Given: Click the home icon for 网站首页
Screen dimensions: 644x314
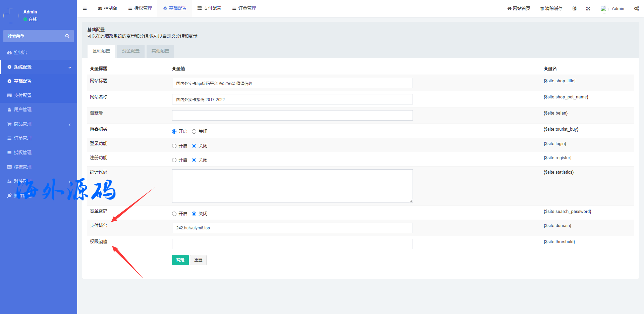Looking at the screenshot, I should 509,9.
